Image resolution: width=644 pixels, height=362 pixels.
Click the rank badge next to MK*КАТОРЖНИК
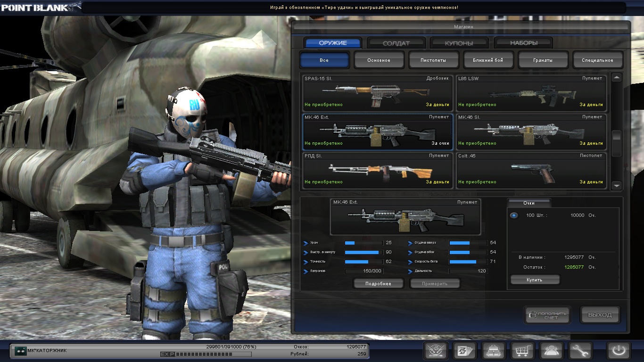tap(20, 351)
